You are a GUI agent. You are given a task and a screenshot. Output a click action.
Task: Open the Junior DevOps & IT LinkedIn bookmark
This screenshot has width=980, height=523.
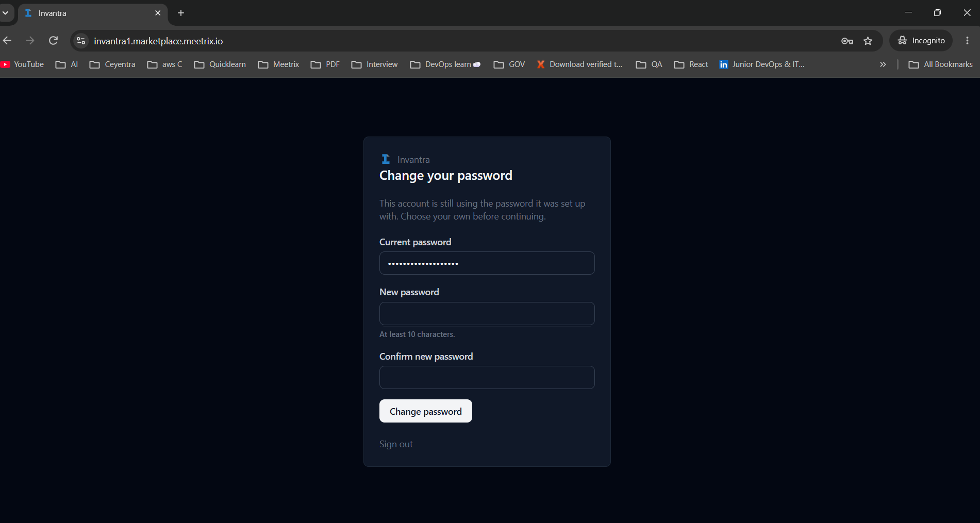pos(762,64)
